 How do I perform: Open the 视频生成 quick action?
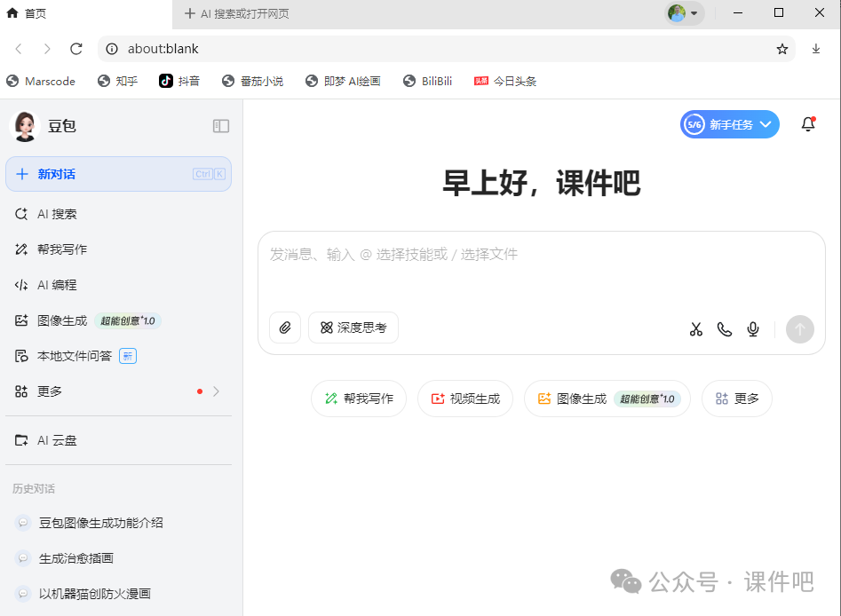tap(465, 399)
